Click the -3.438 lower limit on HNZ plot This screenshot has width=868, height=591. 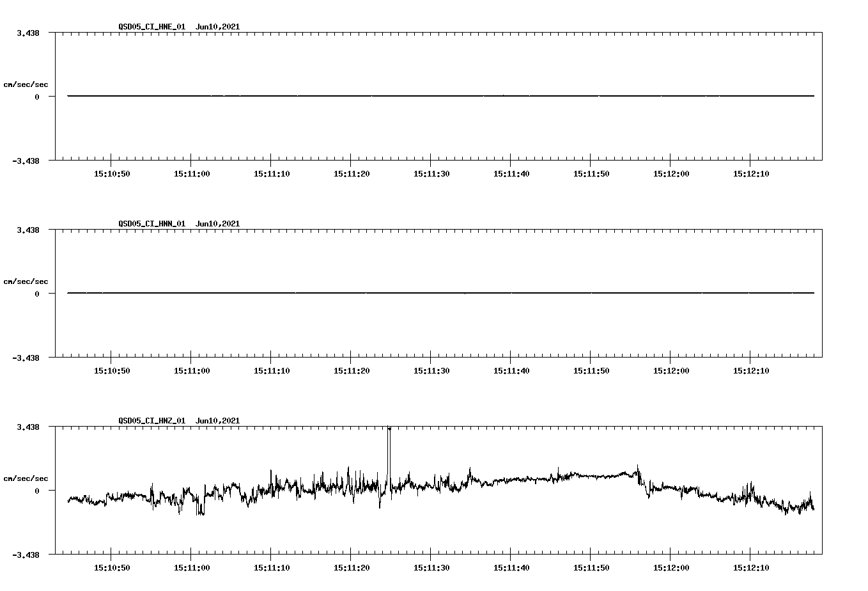point(26,555)
